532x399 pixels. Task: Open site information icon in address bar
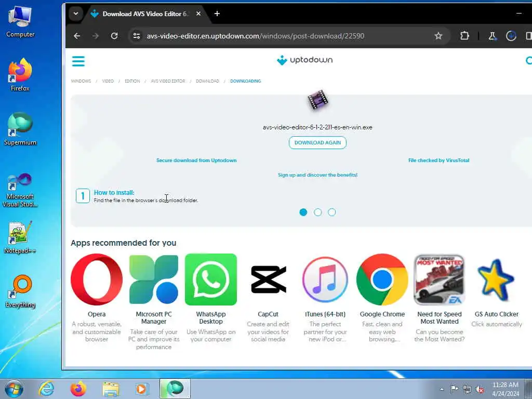pyautogui.click(x=137, y=36)
